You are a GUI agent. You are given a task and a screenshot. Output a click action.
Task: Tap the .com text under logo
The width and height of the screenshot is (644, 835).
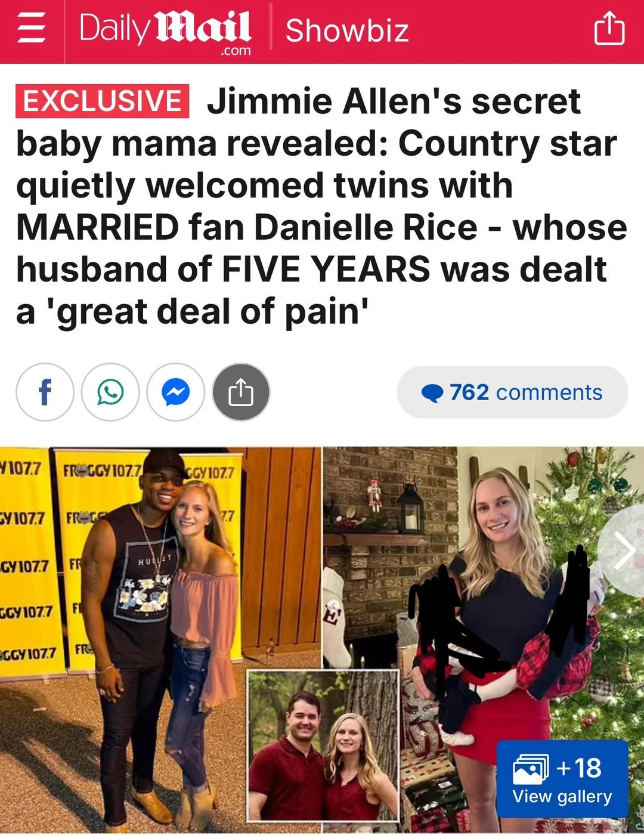click(x=236, y=51)
